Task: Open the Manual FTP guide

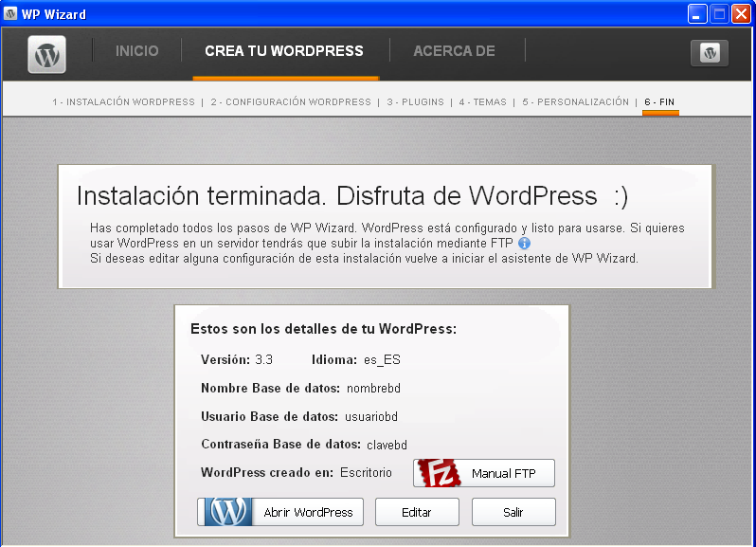Action: click(x=484, y=473)
